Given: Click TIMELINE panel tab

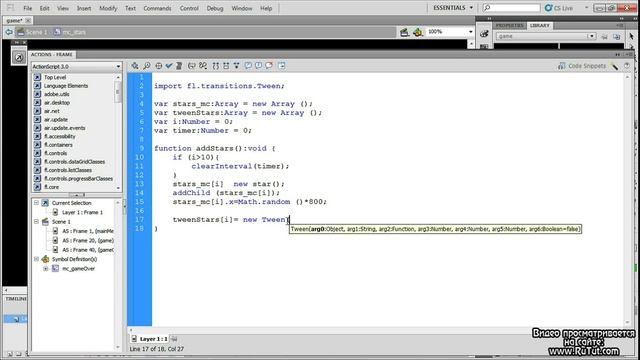Looking at the screenshot, I should (16, 299).
